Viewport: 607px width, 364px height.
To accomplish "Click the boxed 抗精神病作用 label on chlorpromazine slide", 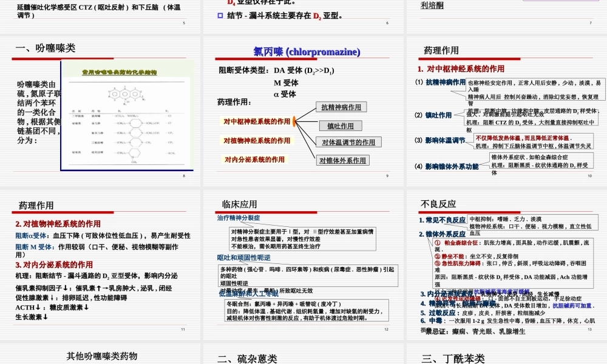I will 341,107.
